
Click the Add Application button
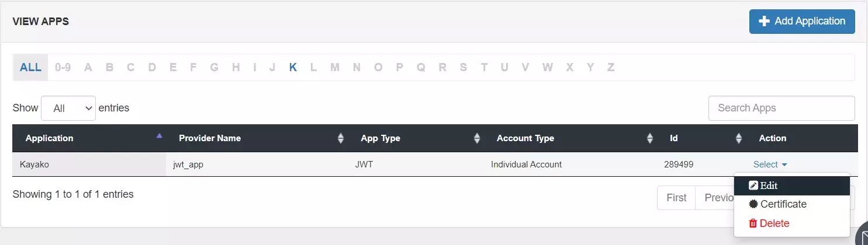(802, 22)
